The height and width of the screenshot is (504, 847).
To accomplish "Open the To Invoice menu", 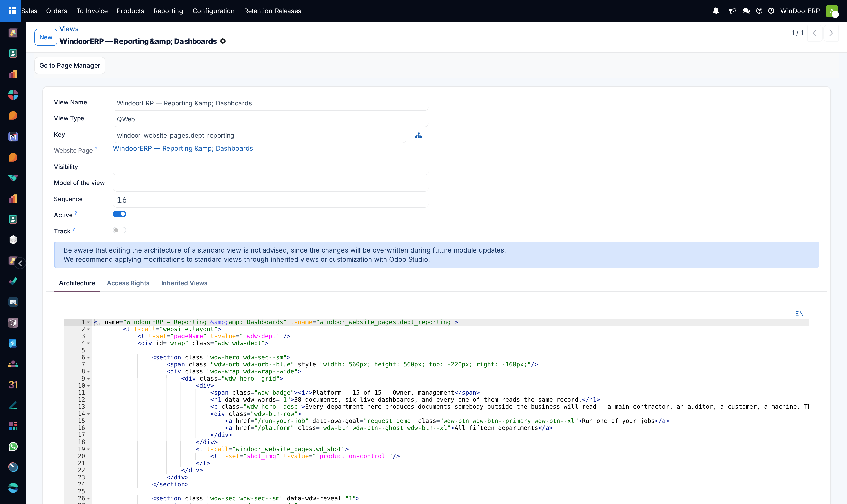I will tap(92, 11).
